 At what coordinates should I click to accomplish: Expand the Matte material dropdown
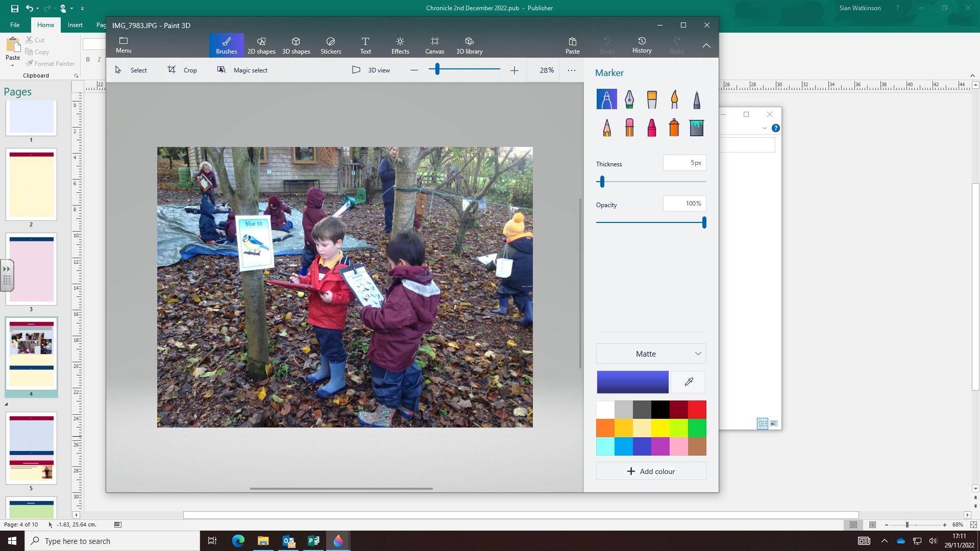coord(651,354)
